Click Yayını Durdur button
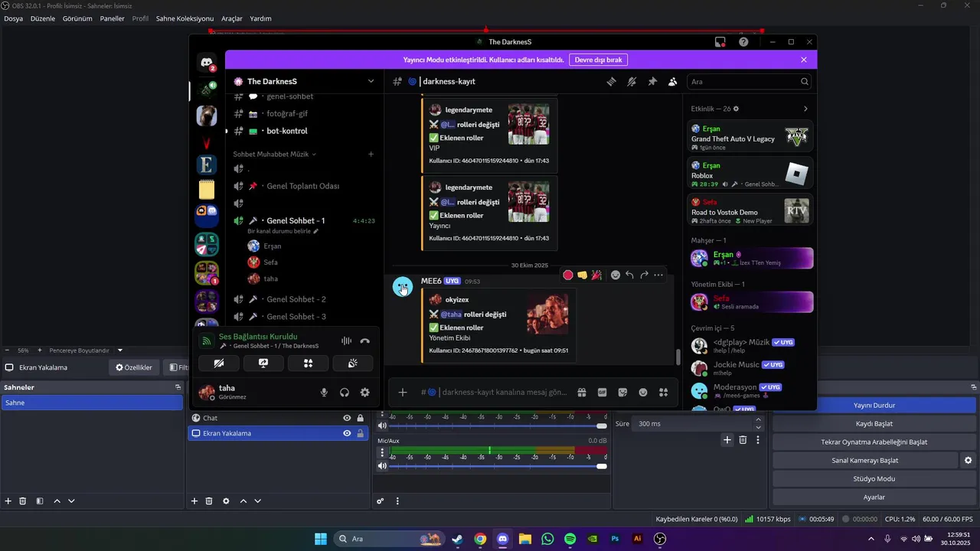 (x=874, y=406)
